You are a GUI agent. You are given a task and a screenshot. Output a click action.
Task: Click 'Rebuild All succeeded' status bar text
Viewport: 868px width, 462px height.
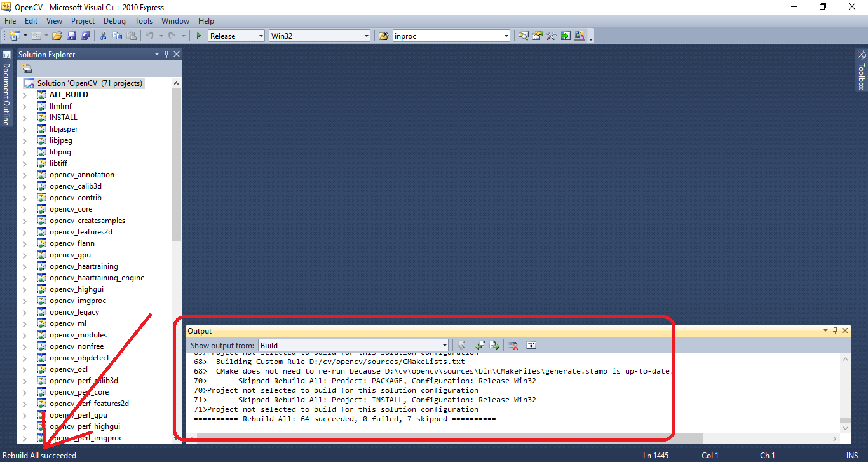click(x=39, y=455)
